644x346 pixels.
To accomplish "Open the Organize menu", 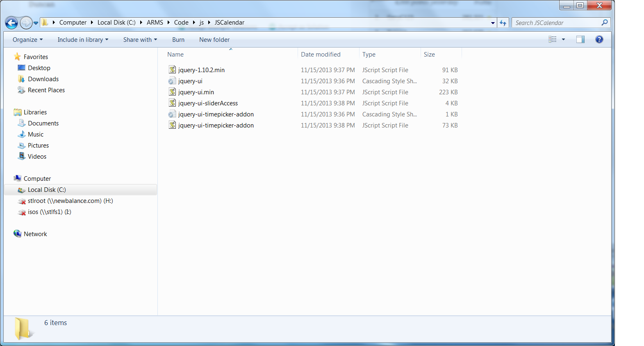I will coord(27,40).
